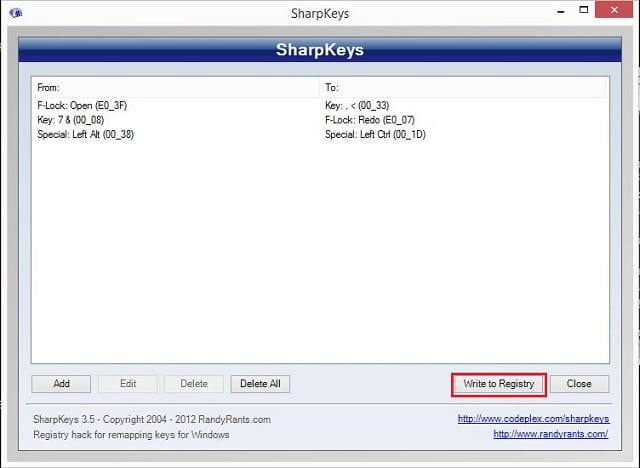Viewport: 640px width, 468px height.
Task: Open the codeplex.com/sharpkeys link
Action: tap(533, 419)
